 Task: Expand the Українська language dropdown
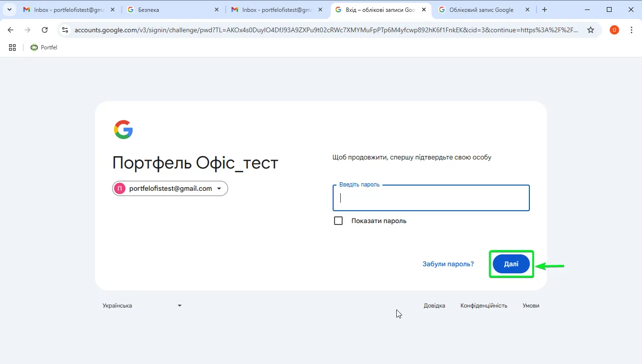142,306
